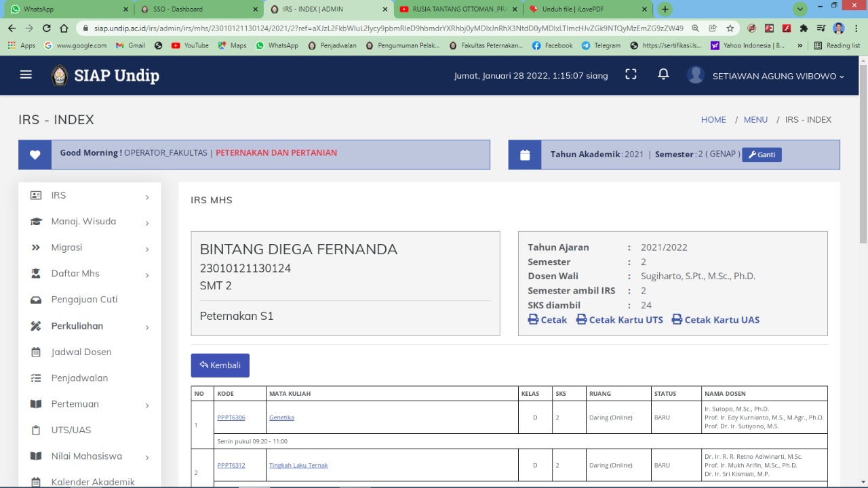The height and width of the screenshot is (488, 868).
Task: Bookmark this page with the star icon
Action: point(730,28)
